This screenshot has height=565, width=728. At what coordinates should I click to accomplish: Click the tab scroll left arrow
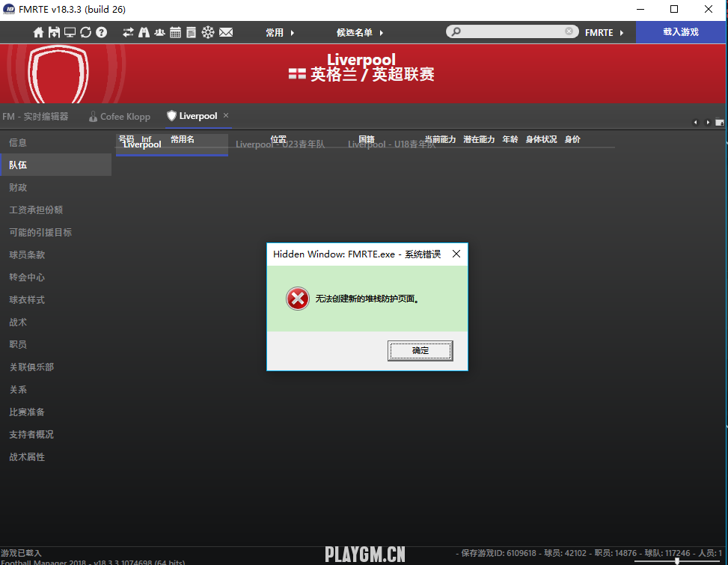pos(695,123)
